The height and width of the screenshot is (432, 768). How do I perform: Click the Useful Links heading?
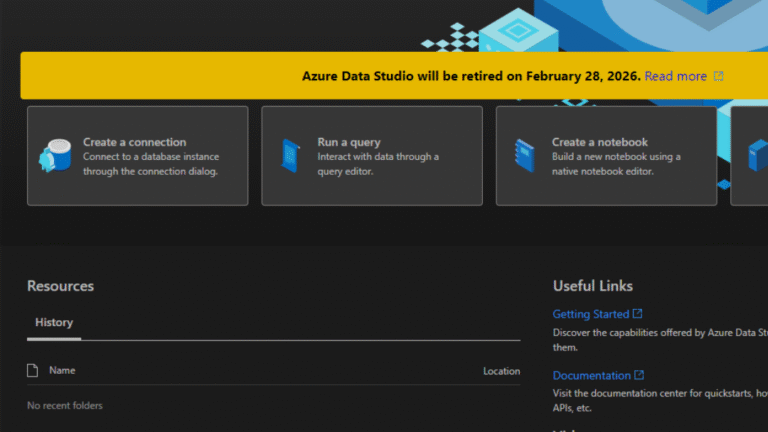593,286
